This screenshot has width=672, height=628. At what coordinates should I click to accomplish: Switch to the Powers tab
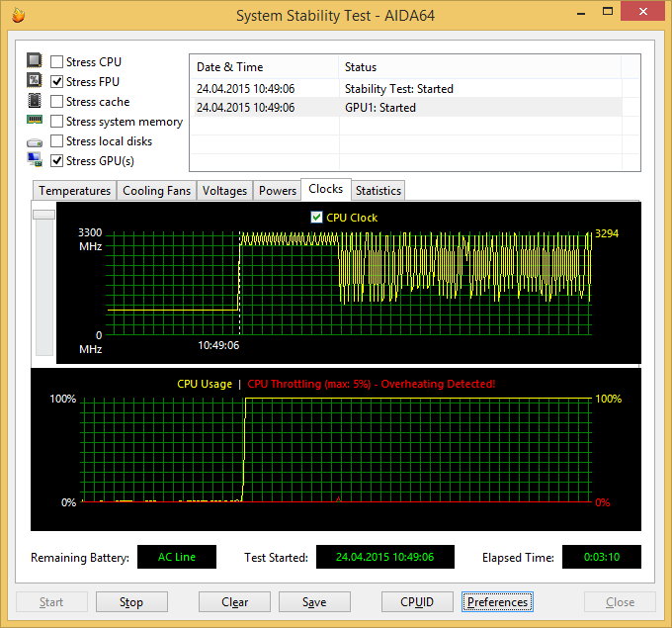coord(278,191)
